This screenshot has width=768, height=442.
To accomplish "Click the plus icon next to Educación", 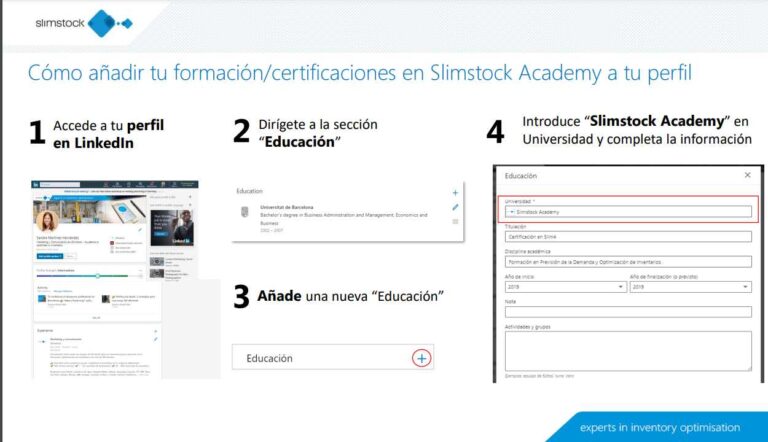I will [421, 358].
